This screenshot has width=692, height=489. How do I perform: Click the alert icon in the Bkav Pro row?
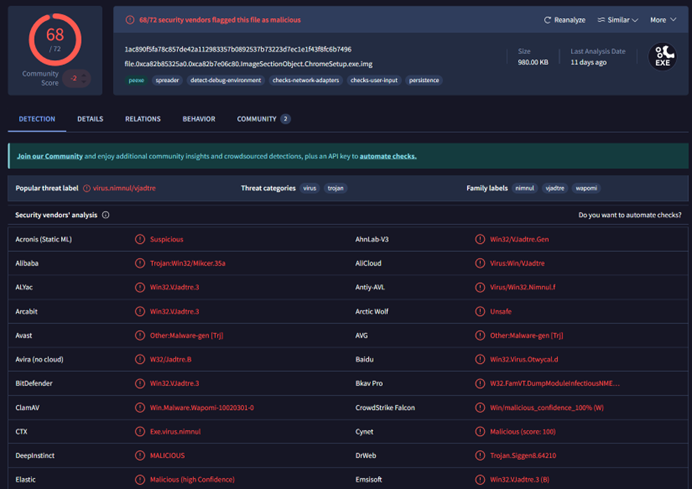coord(480,384)
